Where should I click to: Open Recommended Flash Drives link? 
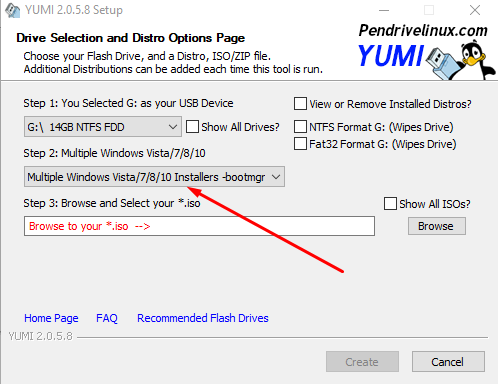203,318
